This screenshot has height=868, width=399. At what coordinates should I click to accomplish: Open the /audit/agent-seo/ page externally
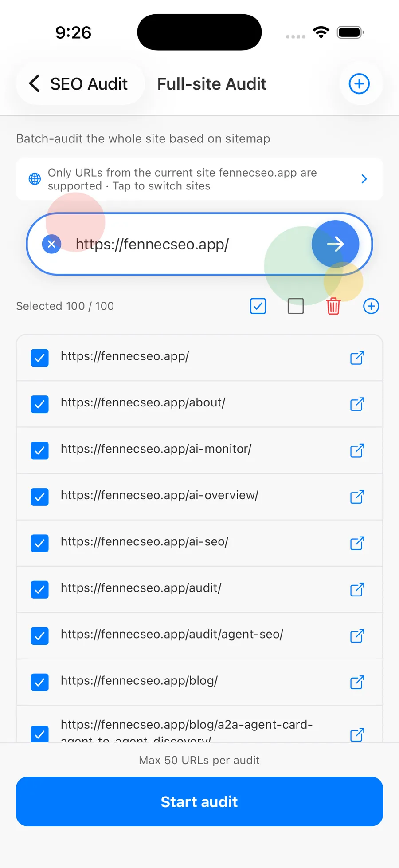click(x=357, y=636)
